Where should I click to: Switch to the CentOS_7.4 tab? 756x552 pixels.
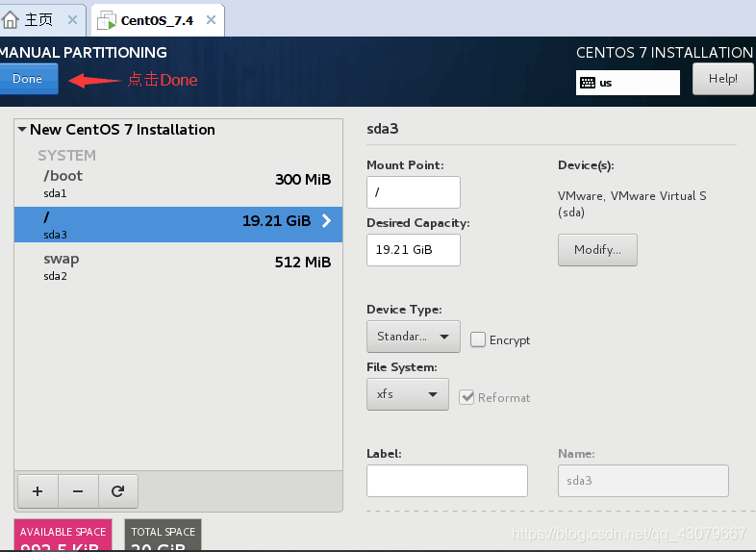(157, 20)
